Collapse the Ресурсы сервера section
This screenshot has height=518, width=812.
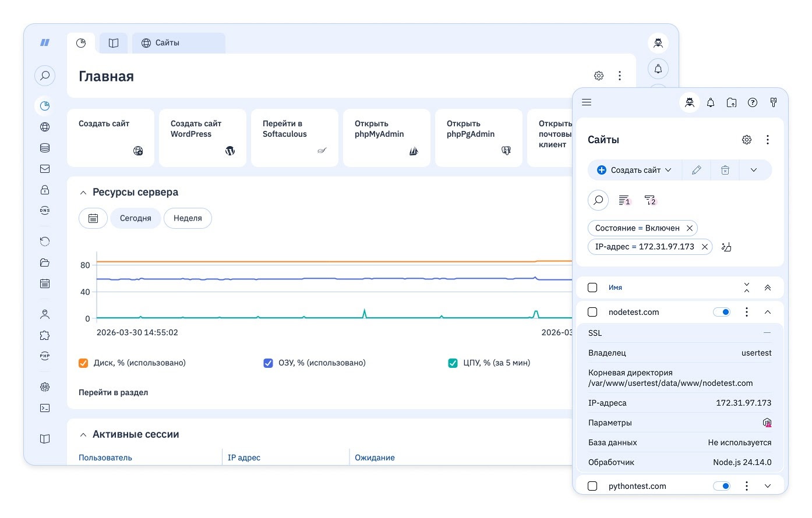[x=83, y=193]
